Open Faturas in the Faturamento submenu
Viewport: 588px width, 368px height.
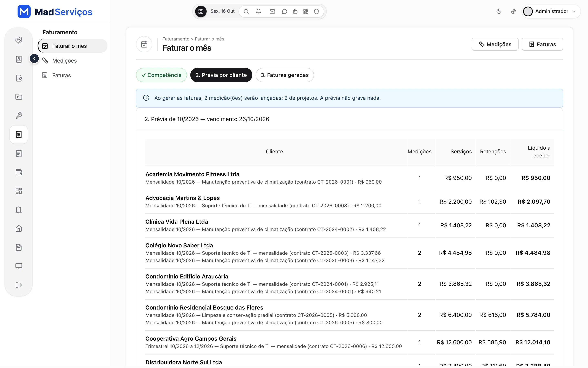pos(61,75)
